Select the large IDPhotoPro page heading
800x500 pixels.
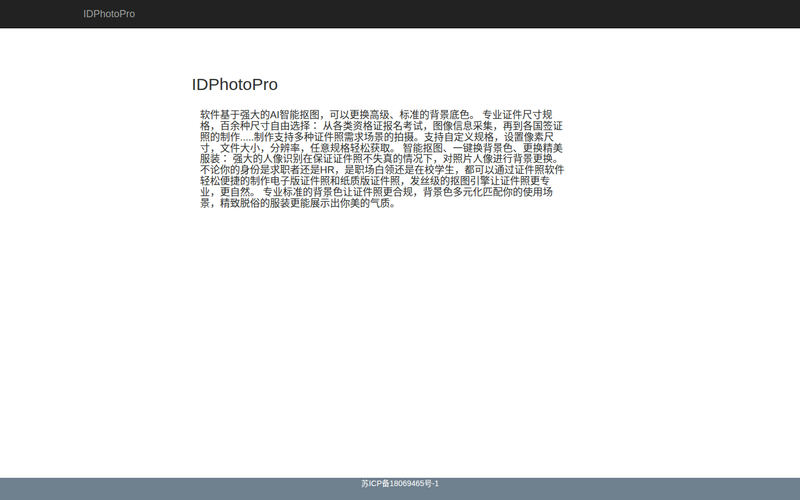[x=235, y=85]
